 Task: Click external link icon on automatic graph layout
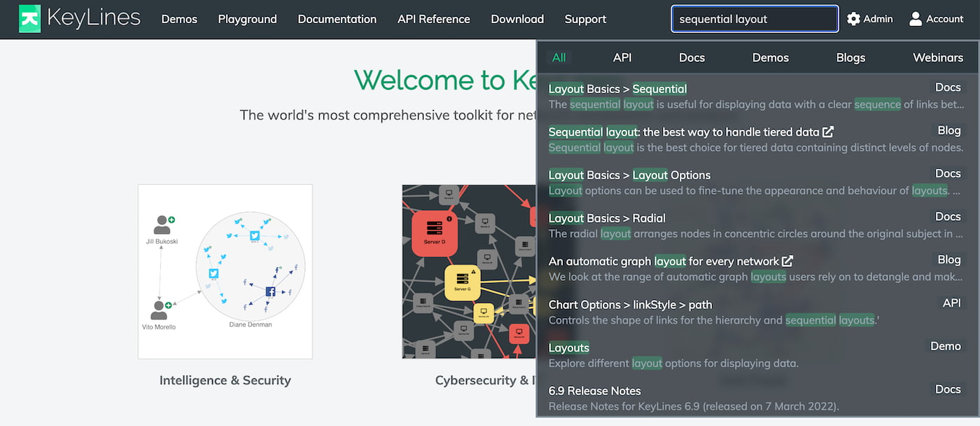(787, 261)
